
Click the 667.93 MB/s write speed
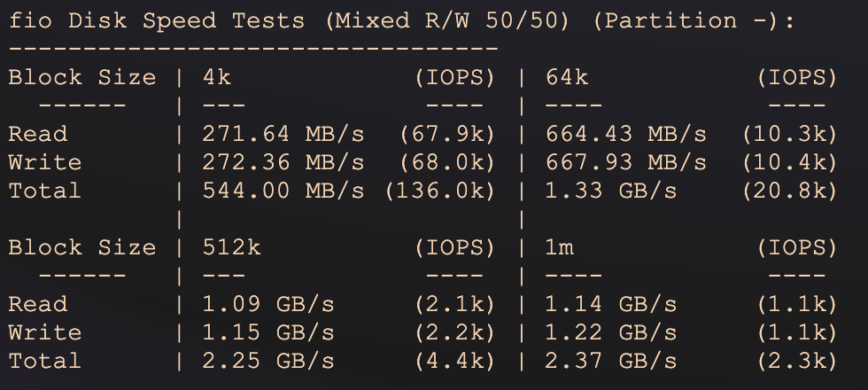(626, 162)
